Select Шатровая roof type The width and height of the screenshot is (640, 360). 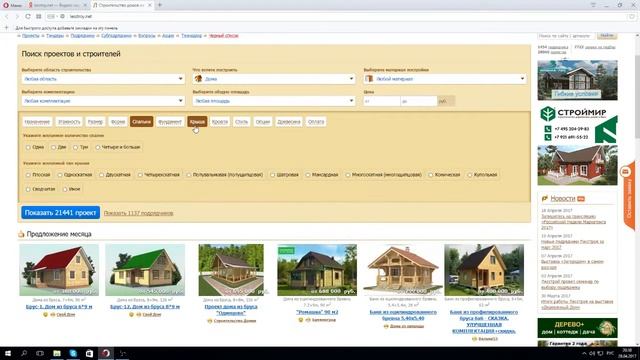click(273, 175)
